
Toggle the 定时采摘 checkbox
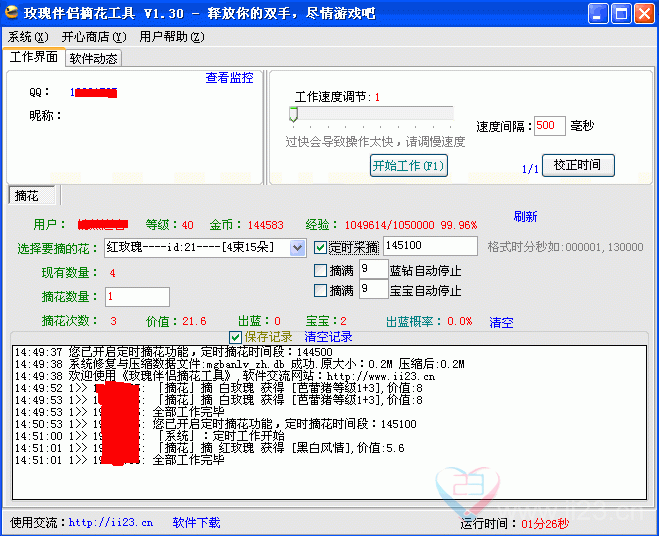pyautogui.click(x=320, y=248)
